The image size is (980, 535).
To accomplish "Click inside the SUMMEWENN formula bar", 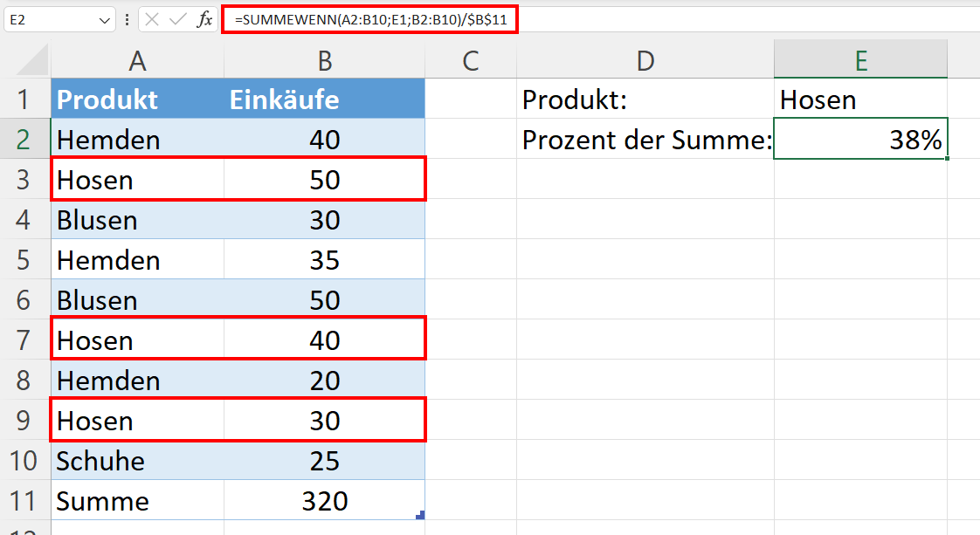I will tap(370, 20).
